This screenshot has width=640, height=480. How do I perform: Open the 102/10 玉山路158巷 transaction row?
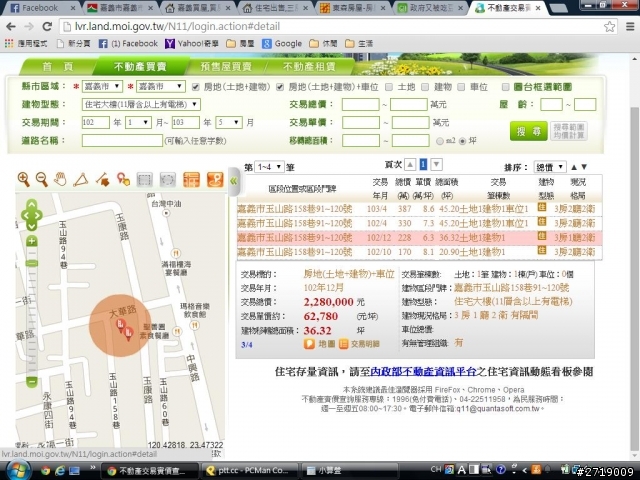coord(419,252)
